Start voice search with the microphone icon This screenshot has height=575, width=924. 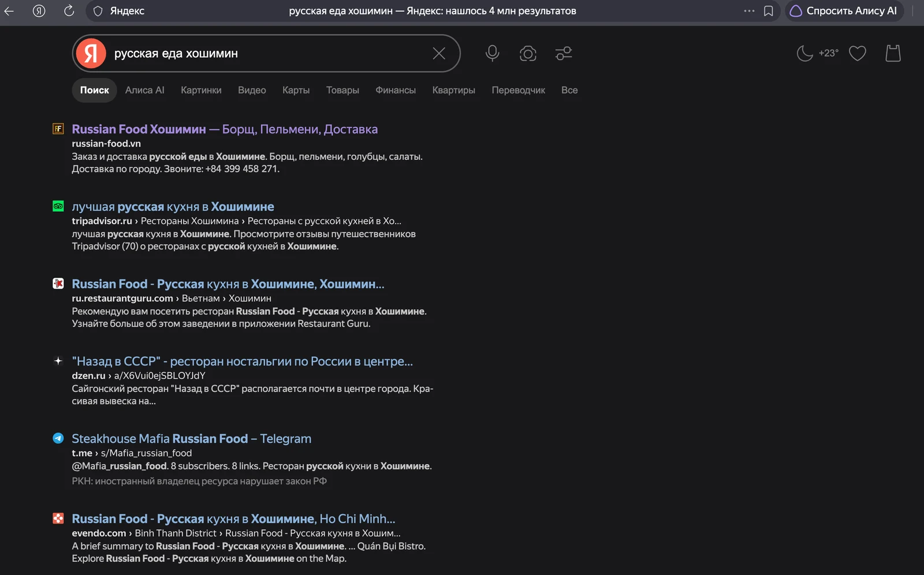point(492,53)
